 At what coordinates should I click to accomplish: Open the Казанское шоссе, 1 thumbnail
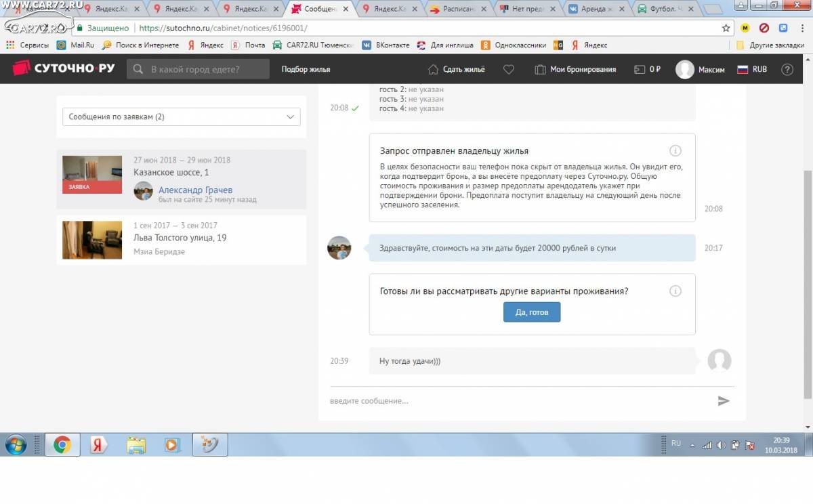(x=92, y=175)
